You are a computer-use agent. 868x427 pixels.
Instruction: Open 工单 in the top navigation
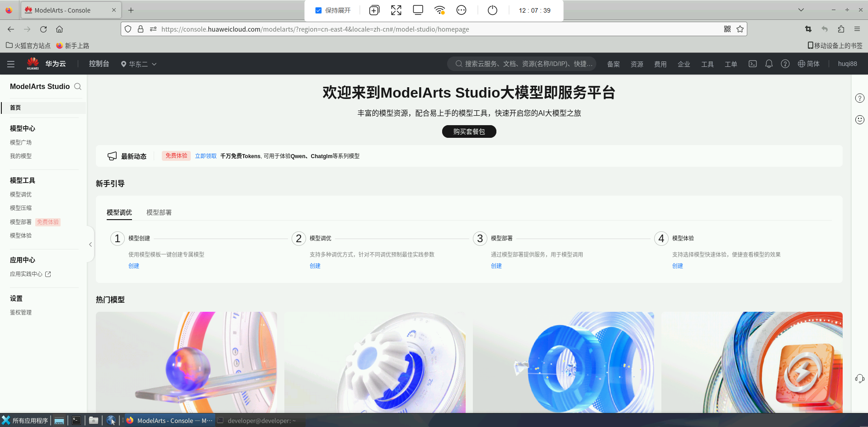pyautogui.click(x=731, y=64)
